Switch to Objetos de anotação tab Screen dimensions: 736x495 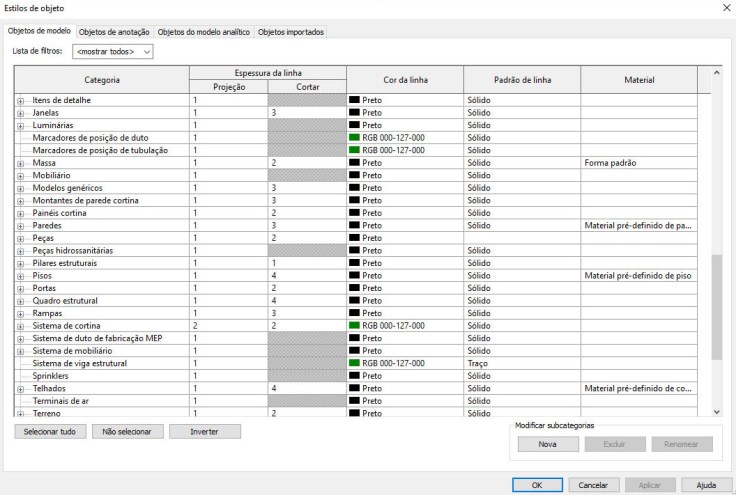[115, 32]
